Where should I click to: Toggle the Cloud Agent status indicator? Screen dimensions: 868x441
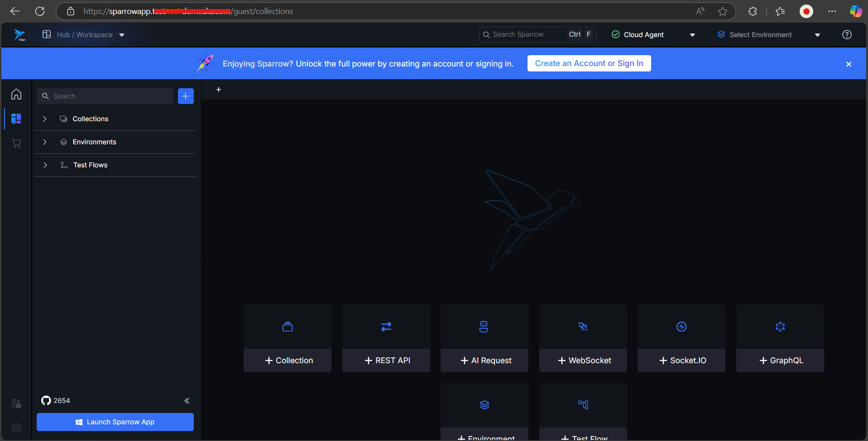pos(615,34)
